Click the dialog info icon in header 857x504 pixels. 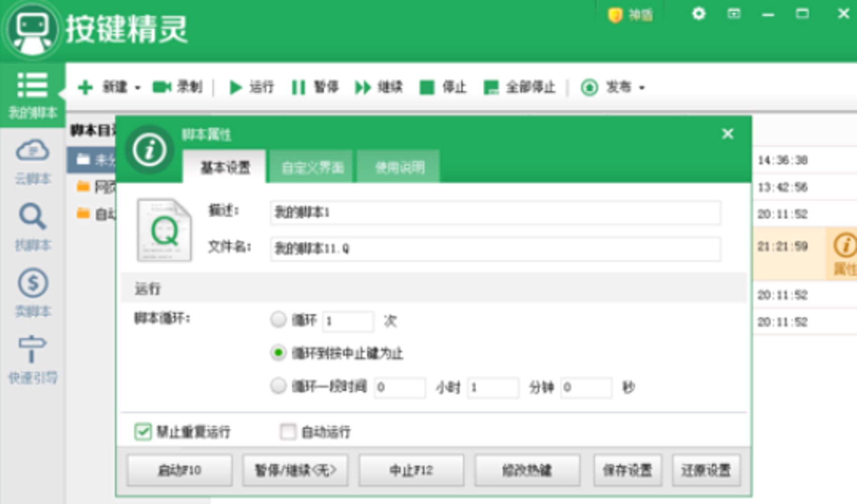tap(149, 150)
